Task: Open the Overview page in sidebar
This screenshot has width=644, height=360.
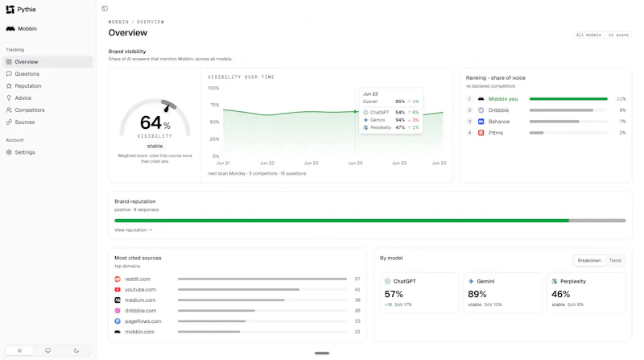Action: (x=48, y=62)
